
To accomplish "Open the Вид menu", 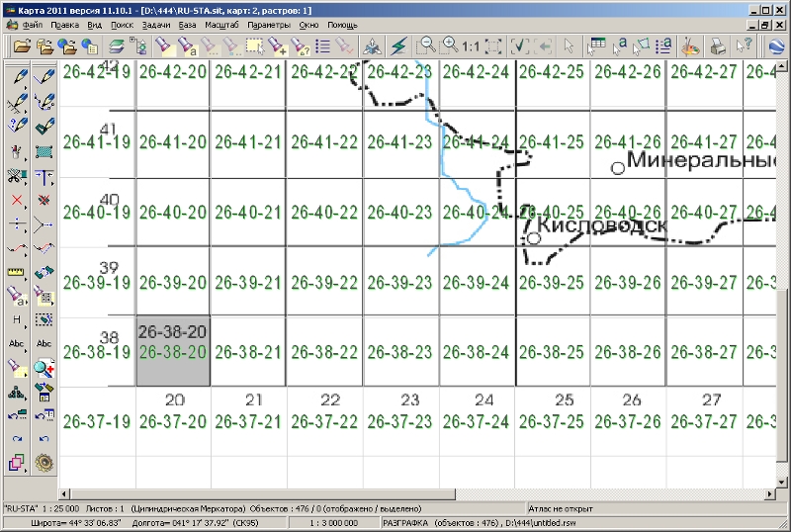I will tap(94, 25).
